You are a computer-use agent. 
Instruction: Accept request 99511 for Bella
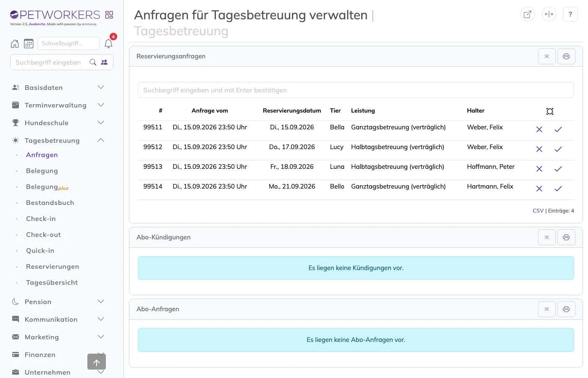click(558, 129)
